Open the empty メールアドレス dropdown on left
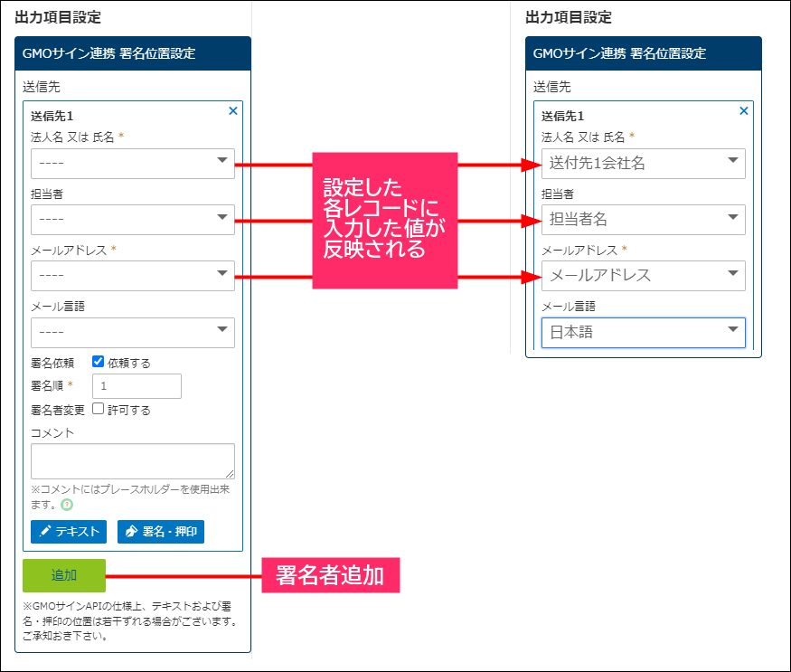 point(133,275)
